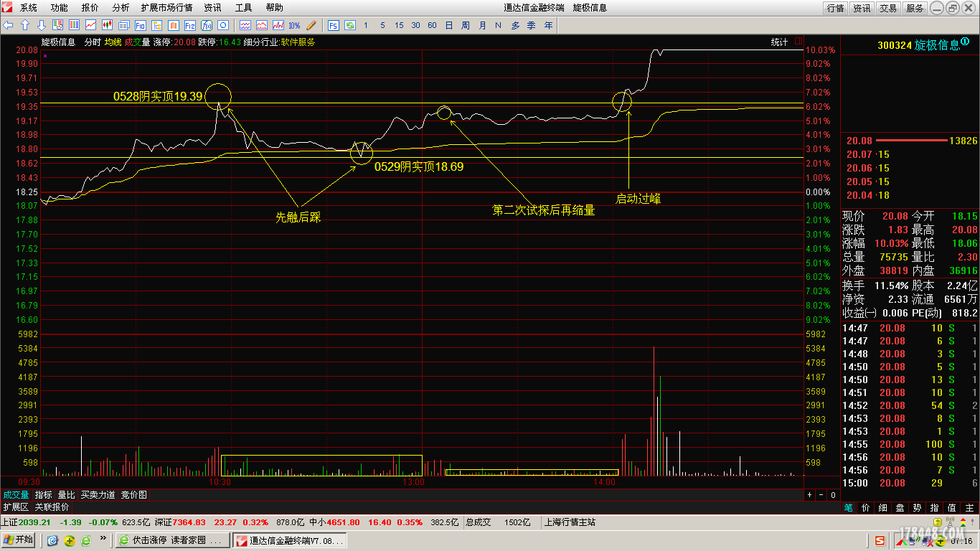Click the F10 company info icon
The width and height of the screenshot is (980, 551).
coord(140,25)
